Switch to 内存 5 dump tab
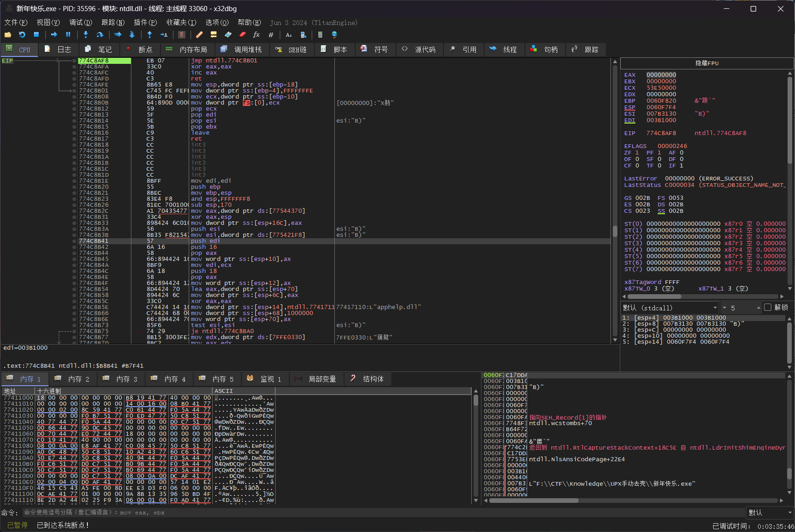The image size is (795, 532). 217,379
